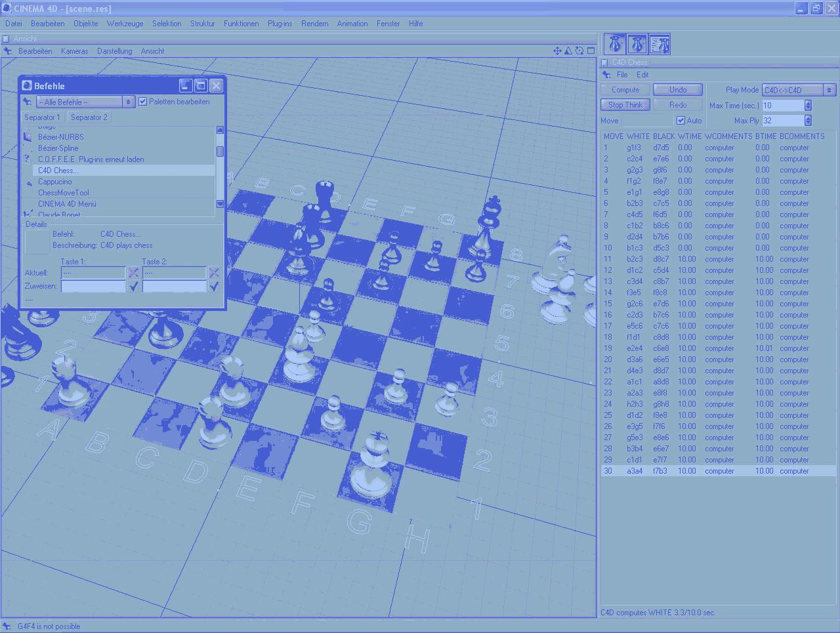Click X icon to clear Taste 2 shortcut
840x633 pixels.
point(213,272)
